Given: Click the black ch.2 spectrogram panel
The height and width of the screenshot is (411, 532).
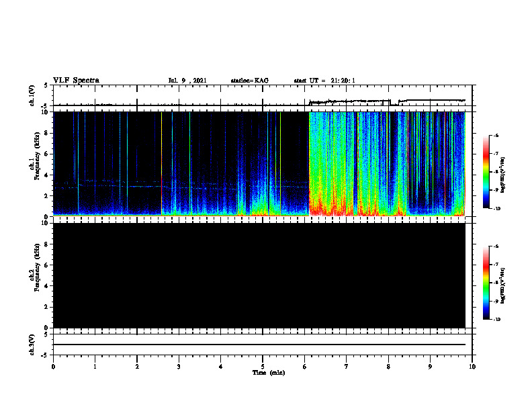Looking at the screenshot, I should tap(259, 275).
